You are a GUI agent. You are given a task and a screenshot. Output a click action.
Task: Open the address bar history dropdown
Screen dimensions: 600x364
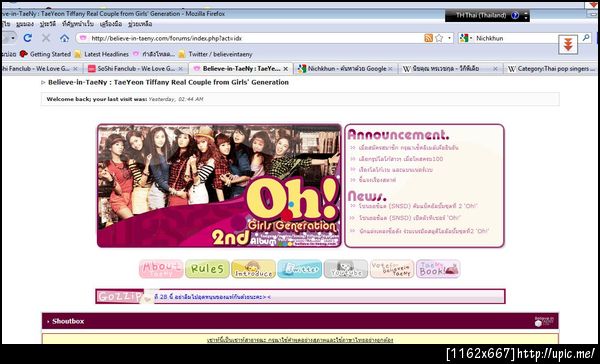(450, 38)
